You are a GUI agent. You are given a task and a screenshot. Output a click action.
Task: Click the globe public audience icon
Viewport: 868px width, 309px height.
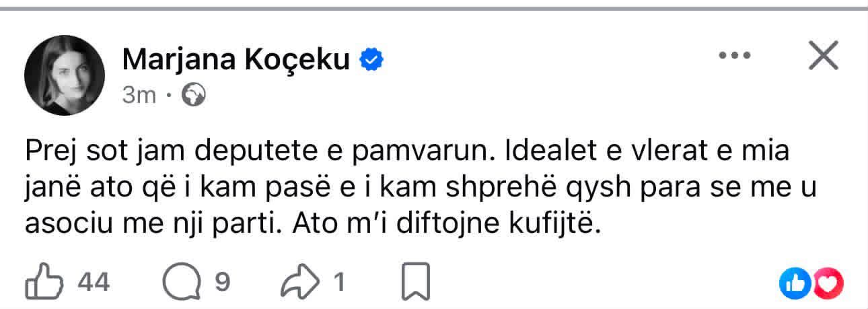[x=194, y=96]
